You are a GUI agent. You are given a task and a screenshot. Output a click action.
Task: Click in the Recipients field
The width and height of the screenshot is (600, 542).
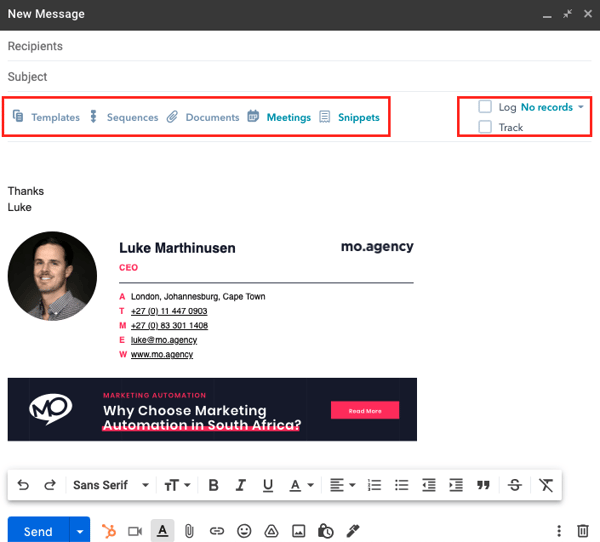point(300,46)
